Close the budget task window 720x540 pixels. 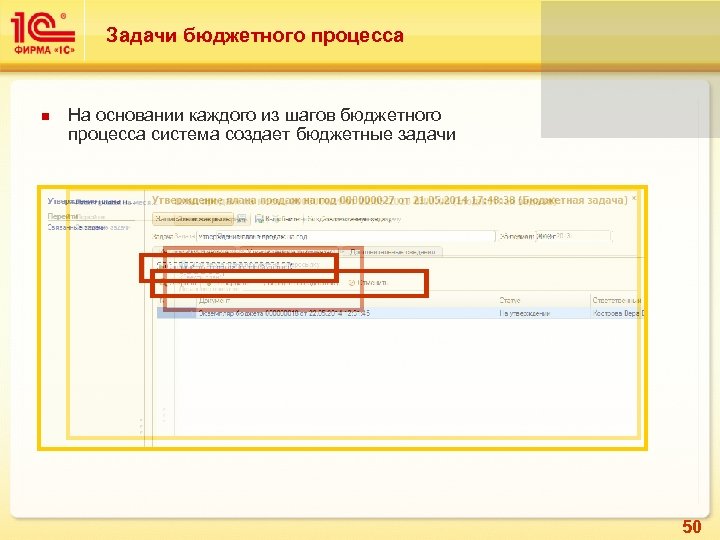(634, 198)
